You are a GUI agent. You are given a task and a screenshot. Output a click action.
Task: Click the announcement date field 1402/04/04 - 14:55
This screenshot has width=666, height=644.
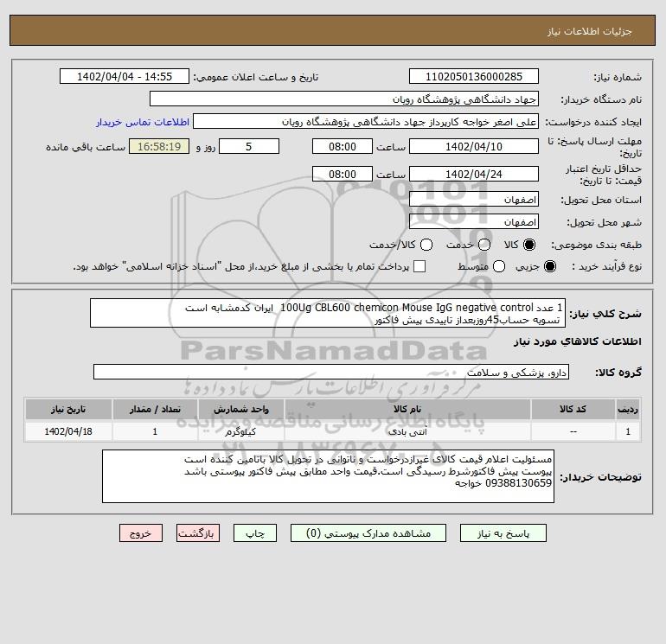(x=125, y=76)
